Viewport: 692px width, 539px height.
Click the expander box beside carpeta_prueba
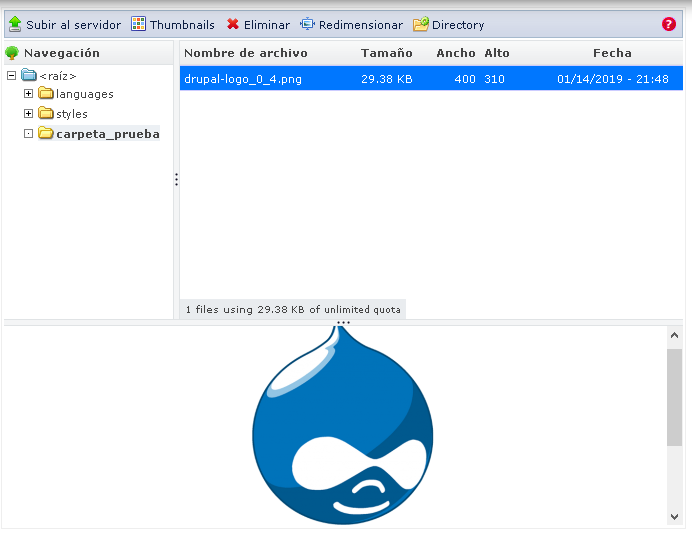coord(28,133)
